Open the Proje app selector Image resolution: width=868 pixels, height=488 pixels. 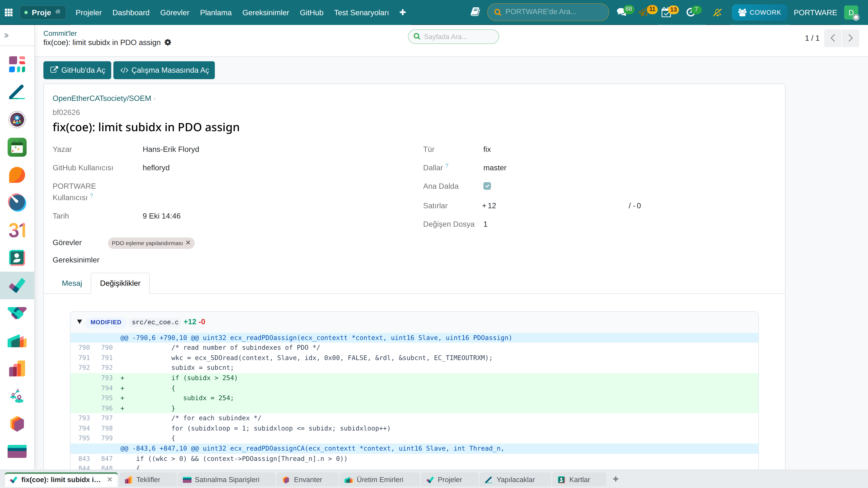click(x=43, y=12)
